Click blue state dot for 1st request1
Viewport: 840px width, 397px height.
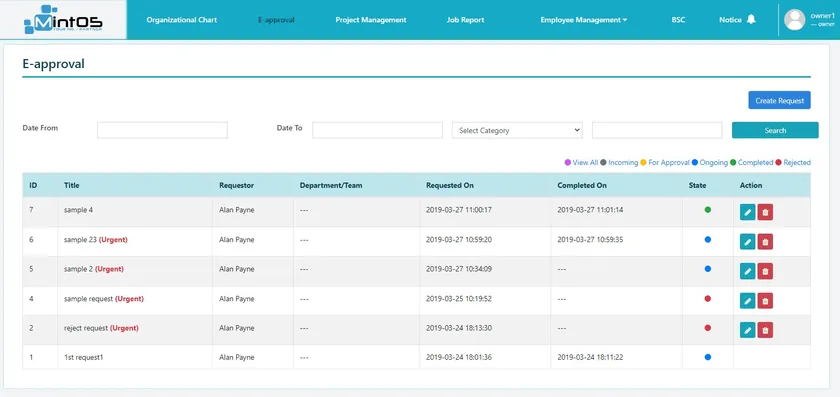pos(708,357)
